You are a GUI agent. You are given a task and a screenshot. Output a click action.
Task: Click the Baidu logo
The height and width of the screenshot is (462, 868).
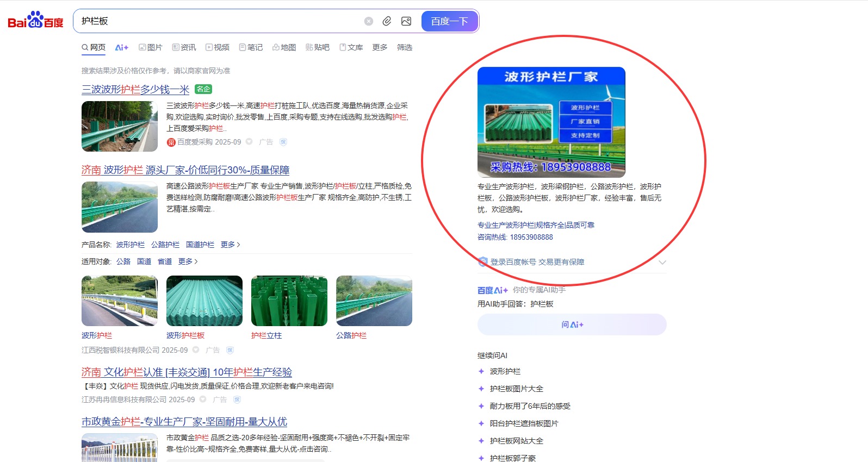(35, 21)
